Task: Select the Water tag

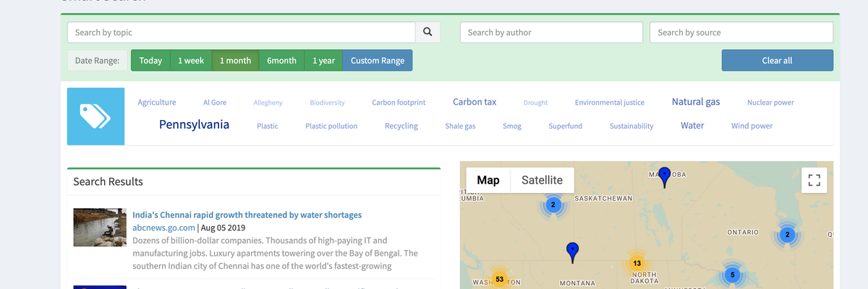Action: (692, 125)
